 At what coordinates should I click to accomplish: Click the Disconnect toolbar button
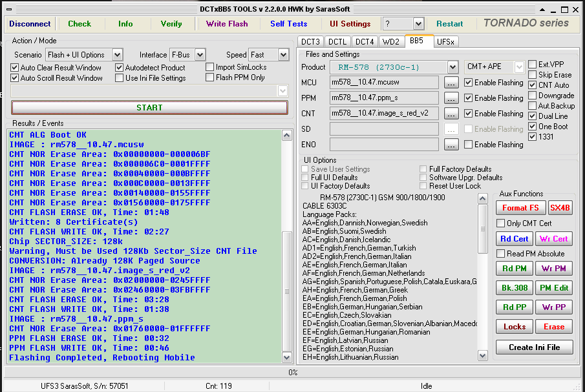[30, 24]
